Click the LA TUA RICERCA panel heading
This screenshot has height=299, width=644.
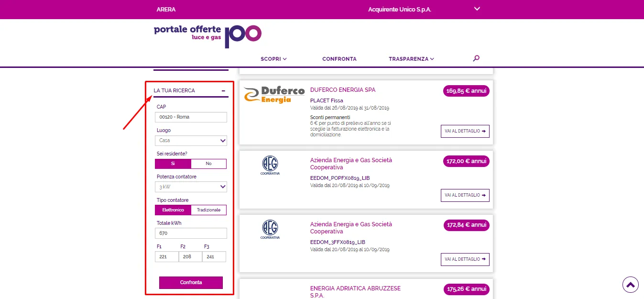[174, 90]
